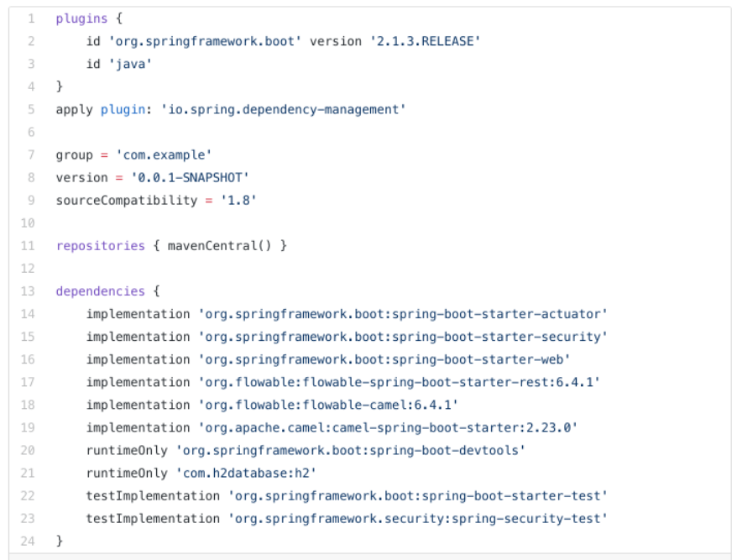Click the 'repositories' keyword on line 11

tap(101, 246)
